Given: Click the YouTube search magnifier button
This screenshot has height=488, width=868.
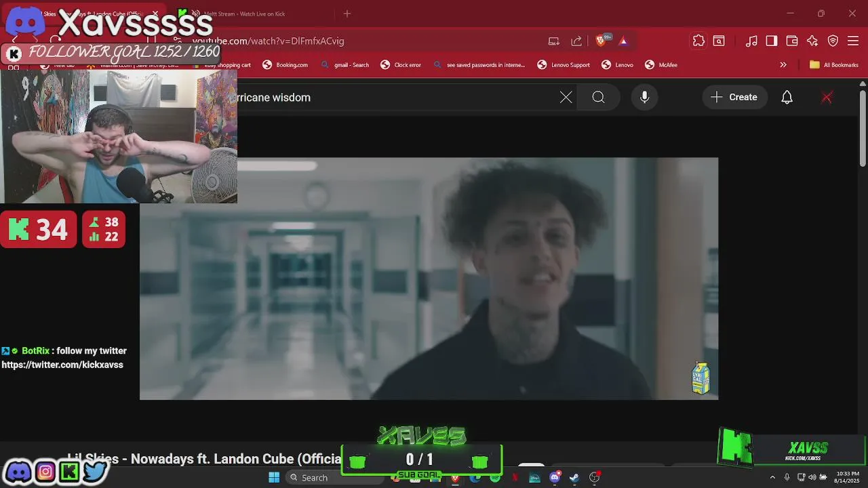Looking at the screenshot, I should (x=598, y=97).
